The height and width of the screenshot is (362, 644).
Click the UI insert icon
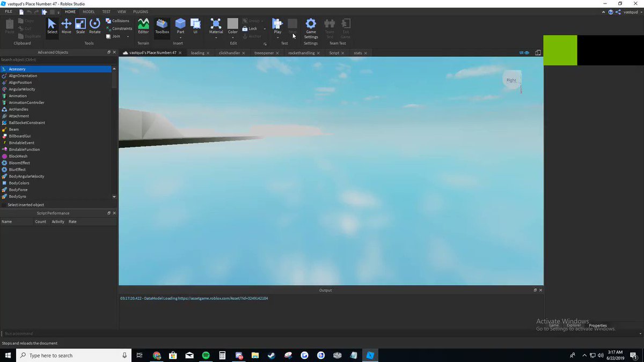[195, 26]
